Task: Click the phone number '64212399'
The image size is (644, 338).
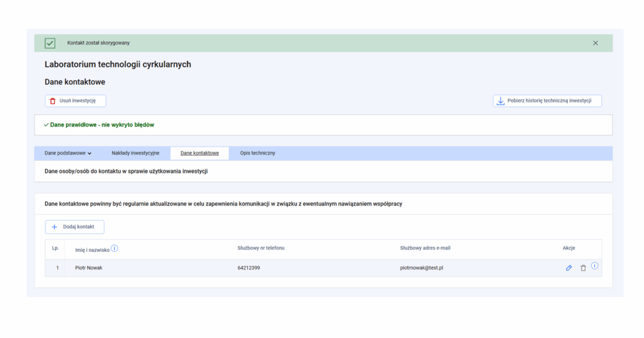Action: [248, 268]
